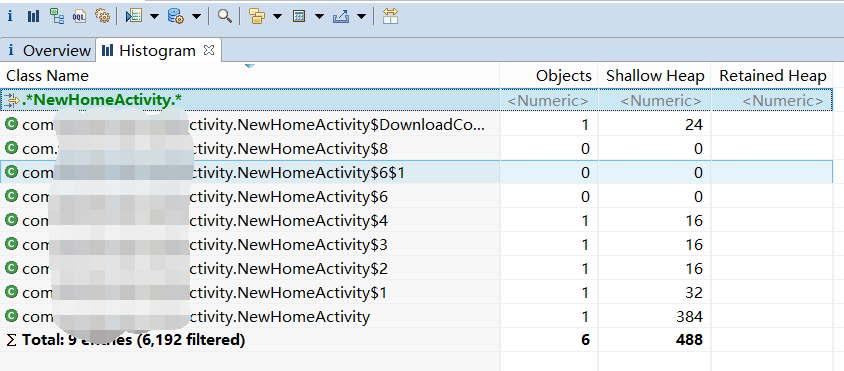Screen dimensions: 844x371
Task: Select the NewHomeActivity$DownloadCo... row
Action: (x=417, y=125)
